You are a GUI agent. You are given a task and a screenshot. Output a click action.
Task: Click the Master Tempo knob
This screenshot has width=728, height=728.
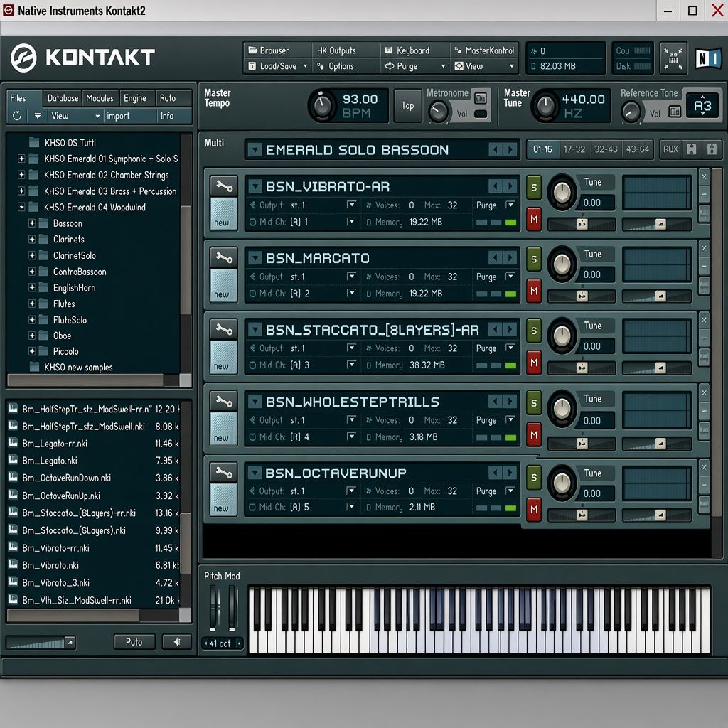(322, 105)
